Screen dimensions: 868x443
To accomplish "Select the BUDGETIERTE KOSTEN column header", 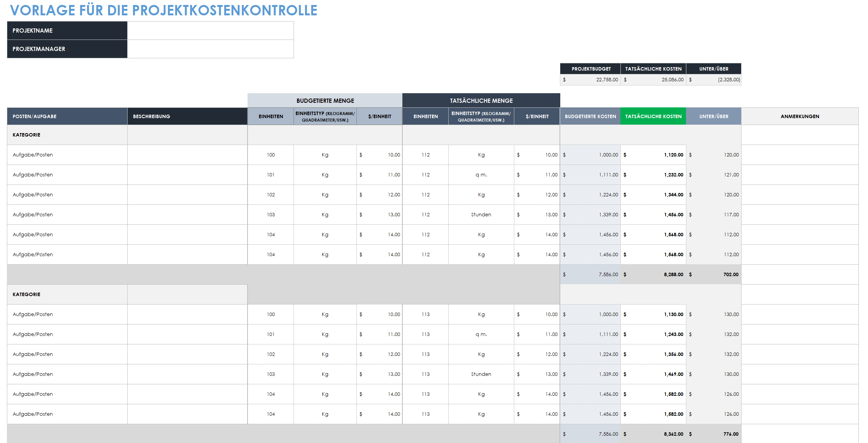I will pyautogui.click(x=591, y=116).
